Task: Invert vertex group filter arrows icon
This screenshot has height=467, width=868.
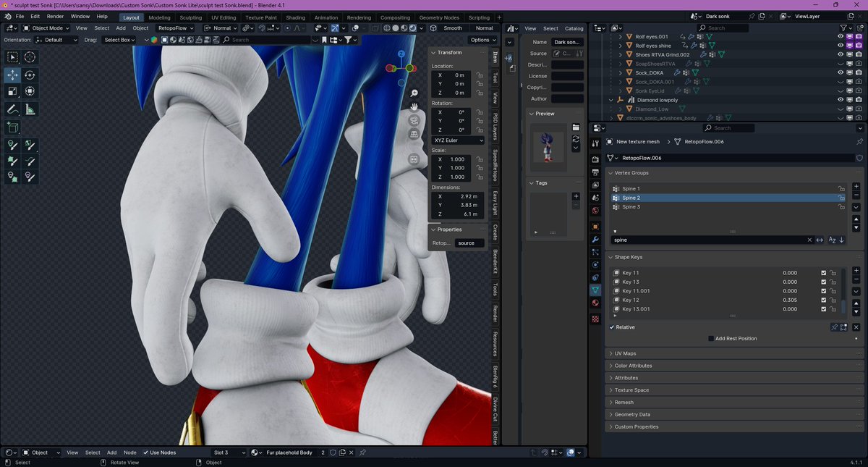Action: (x=820, y=240)
